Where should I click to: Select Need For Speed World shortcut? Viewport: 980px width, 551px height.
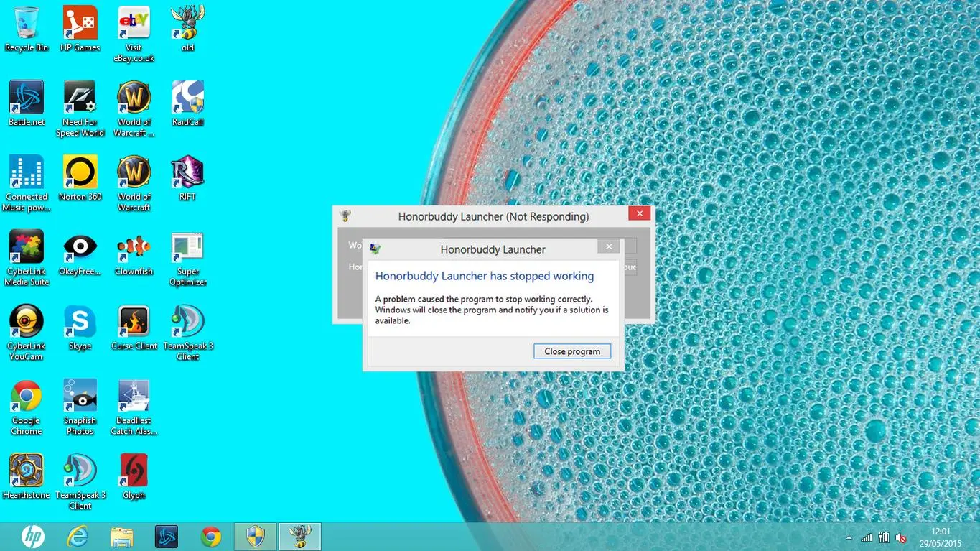pyautogui.click(x=80, y=108)
